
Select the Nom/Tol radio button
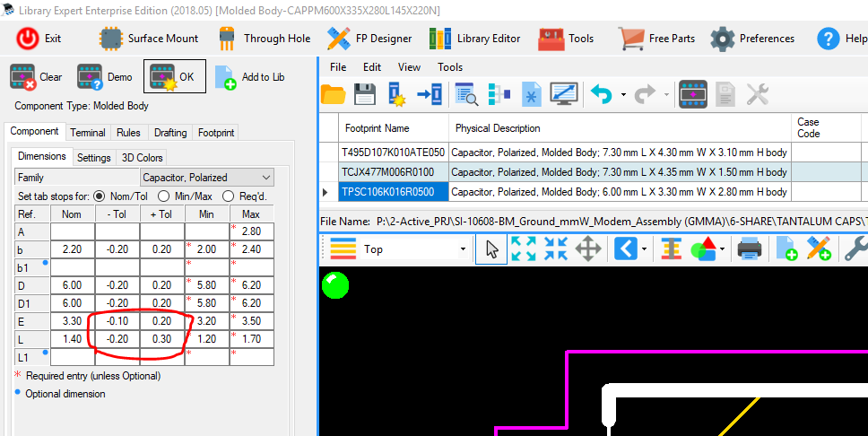pos(99,196)
